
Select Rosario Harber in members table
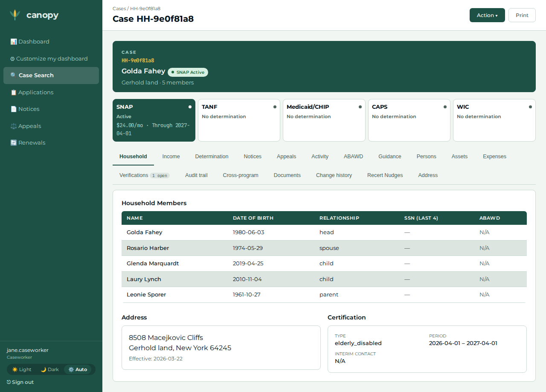pos(148,248)
